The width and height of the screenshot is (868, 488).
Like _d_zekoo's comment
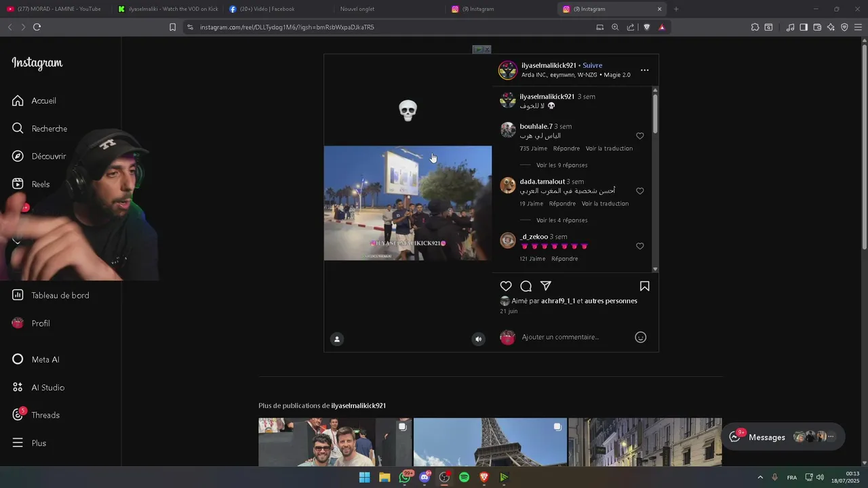click(640, 246)
